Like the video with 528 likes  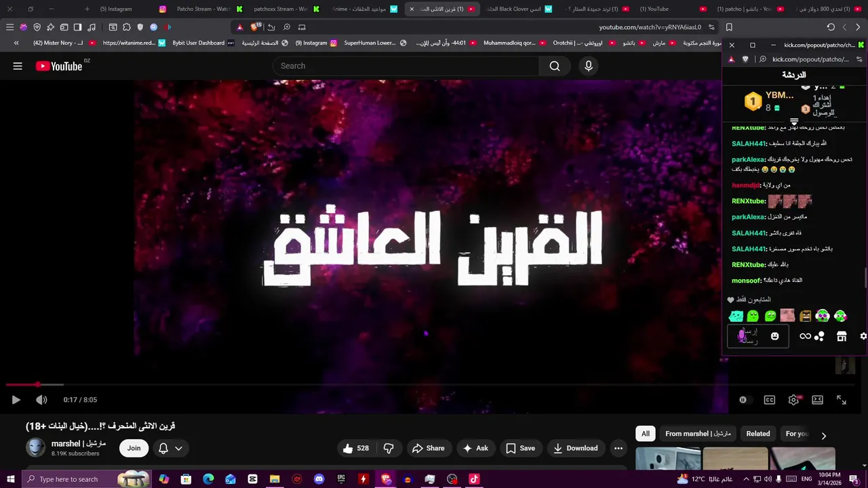click(x=356, y=448)
